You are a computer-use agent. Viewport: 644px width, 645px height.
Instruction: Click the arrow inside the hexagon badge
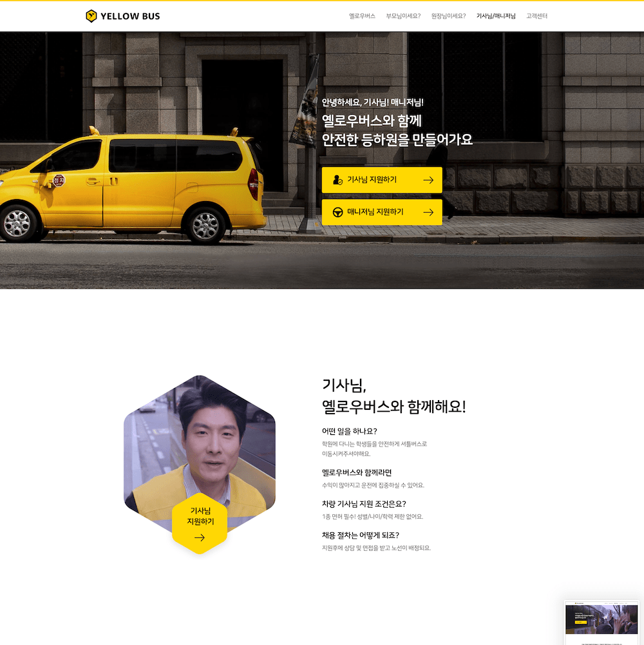coord(200,537)
